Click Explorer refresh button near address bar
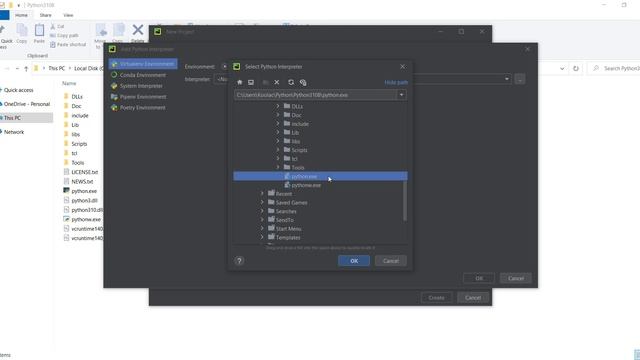 576,68
